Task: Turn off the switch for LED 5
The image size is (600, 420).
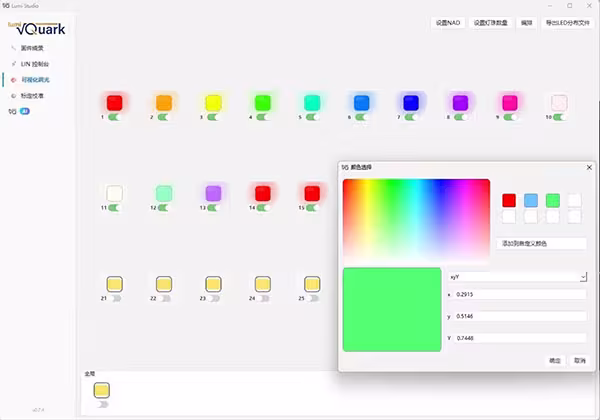Action: pos(312,117)
